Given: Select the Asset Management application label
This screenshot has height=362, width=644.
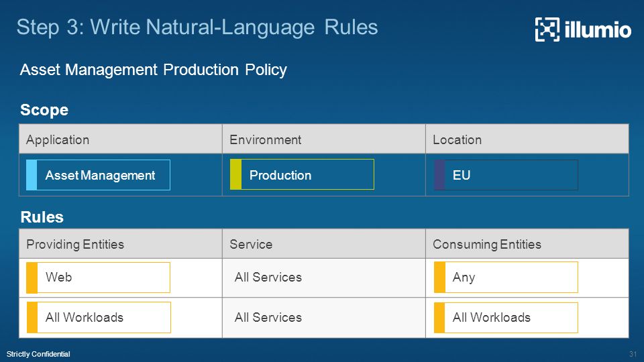Looking at the screenshot, I should point(98,175).
